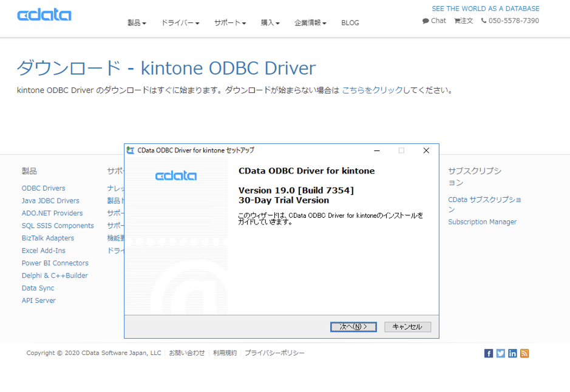Open the ADO.NET Providers link

click(52, 213)
